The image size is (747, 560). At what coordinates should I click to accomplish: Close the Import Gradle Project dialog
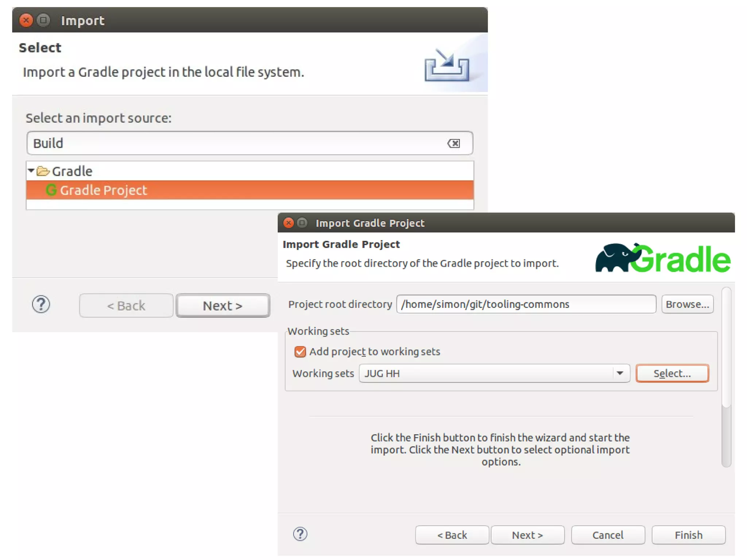(x=288, y=223)
